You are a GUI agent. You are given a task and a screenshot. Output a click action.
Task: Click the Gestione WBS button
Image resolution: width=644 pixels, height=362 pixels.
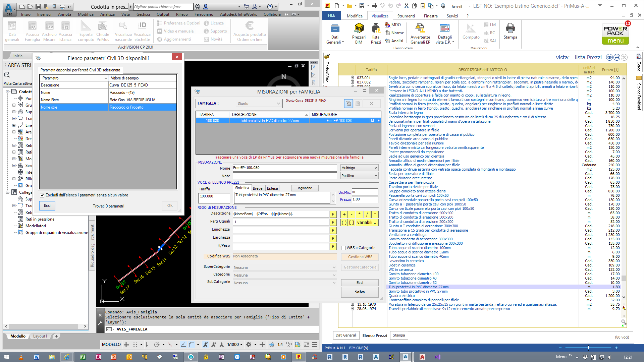(360, 257)
